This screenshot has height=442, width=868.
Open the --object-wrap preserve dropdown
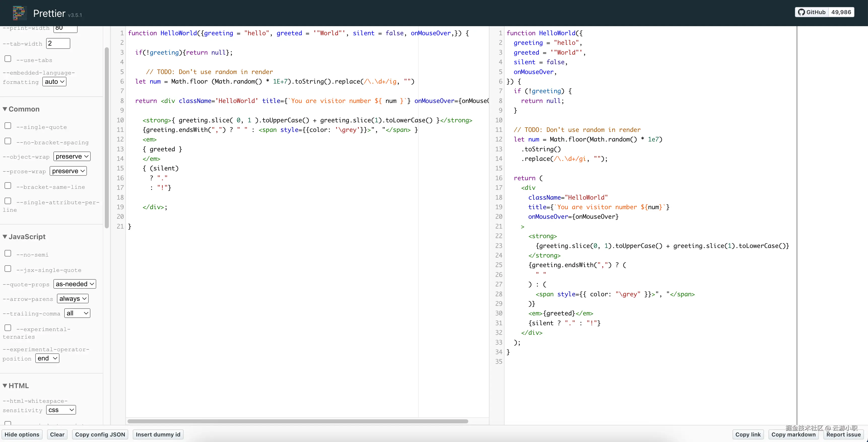[72, 157]
